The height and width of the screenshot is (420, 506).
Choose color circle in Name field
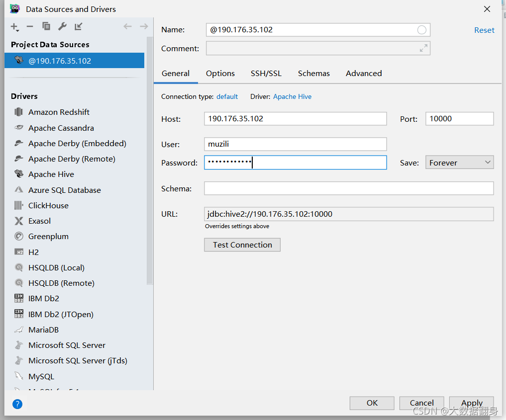click(x=421, y=30)
